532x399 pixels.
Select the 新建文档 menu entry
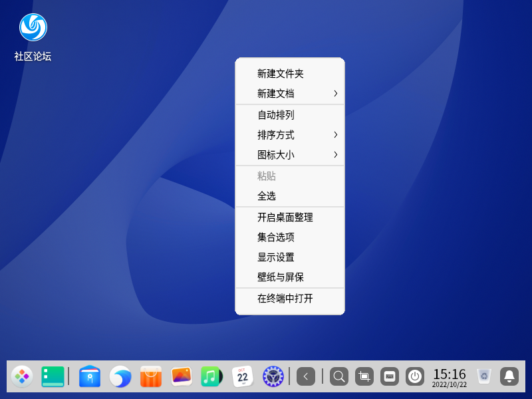pyautogui.click(x=290, y=94)
